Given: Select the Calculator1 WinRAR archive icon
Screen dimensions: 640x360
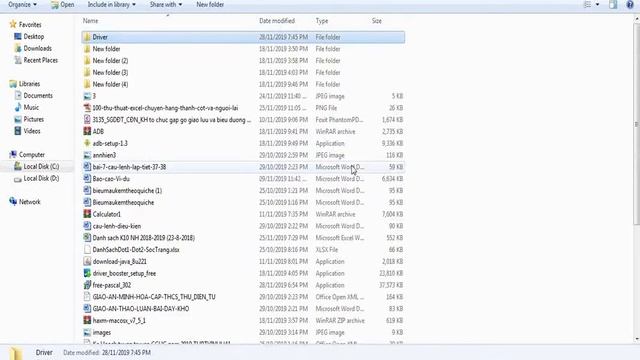Looking at the screenshot, I should (x=87, y=214).
